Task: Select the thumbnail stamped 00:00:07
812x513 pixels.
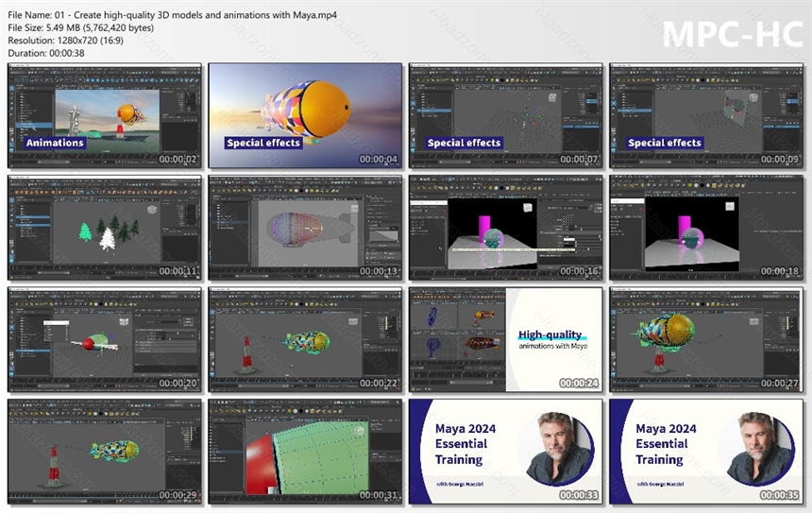Action: pyautogui.click(x=506, y=115)
